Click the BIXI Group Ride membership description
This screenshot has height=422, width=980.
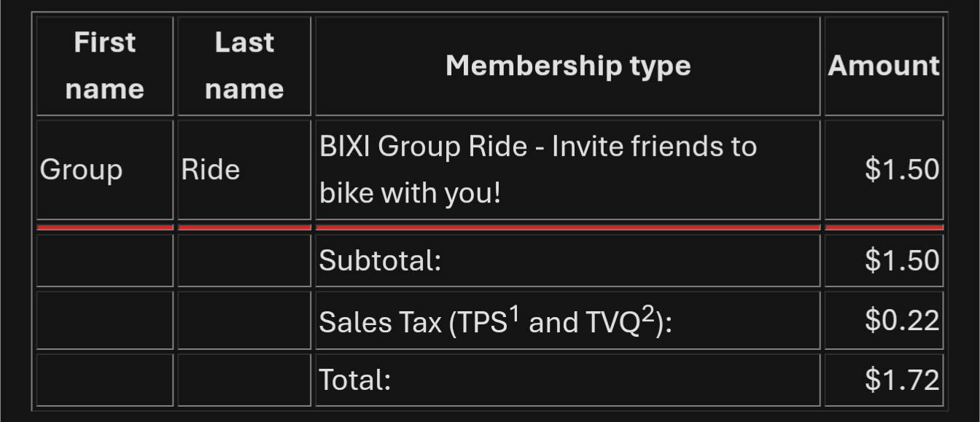(538, 170)
